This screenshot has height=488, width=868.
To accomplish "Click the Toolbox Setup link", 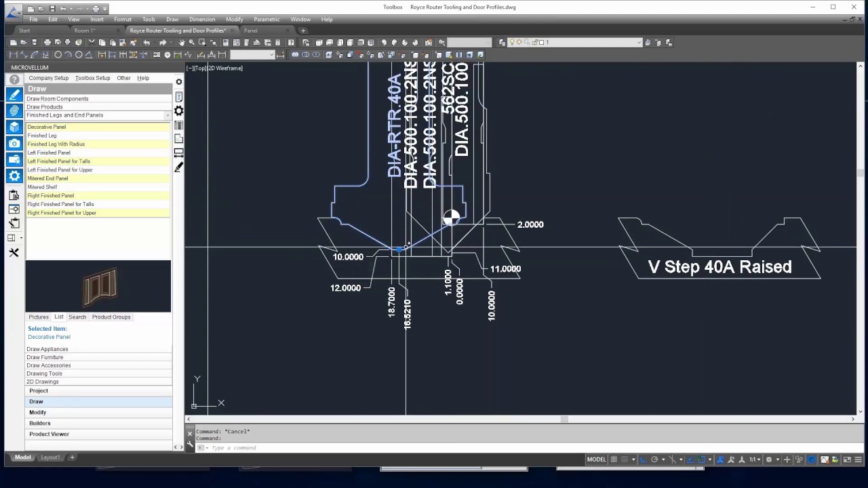I will pyautogui.click(x=93, y=78).
